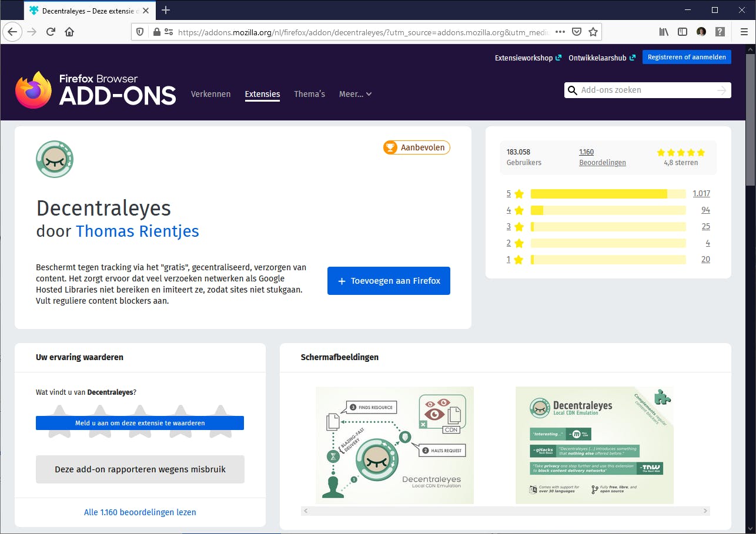Bookmark this page with the star icon
Screen dimensions: 756x534
coord(593,32)
